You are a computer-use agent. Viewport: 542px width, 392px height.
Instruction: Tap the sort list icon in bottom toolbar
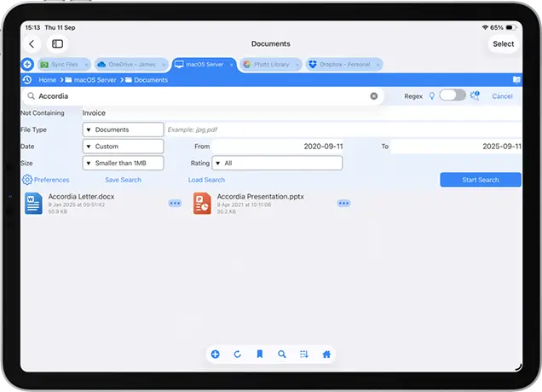(x=304, y=355)
